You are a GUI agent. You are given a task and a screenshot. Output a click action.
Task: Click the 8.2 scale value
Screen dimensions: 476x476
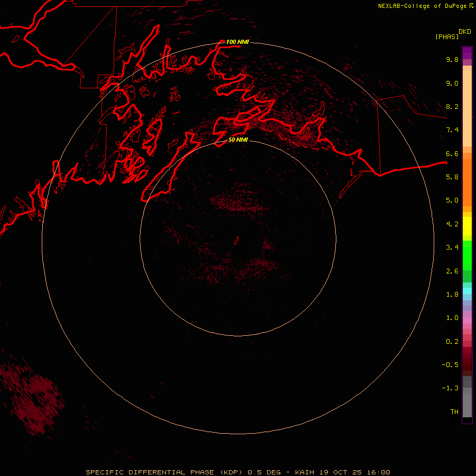pos(452,106)
